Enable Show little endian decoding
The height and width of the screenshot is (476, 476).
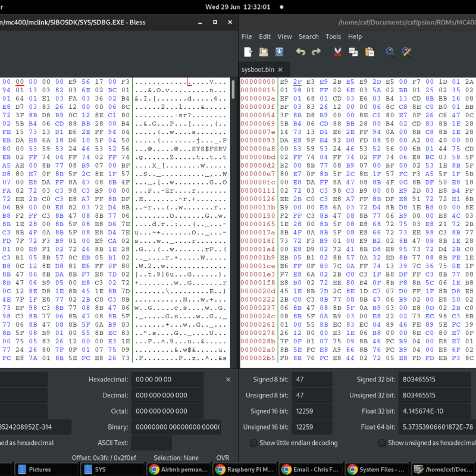click(253, 443)
